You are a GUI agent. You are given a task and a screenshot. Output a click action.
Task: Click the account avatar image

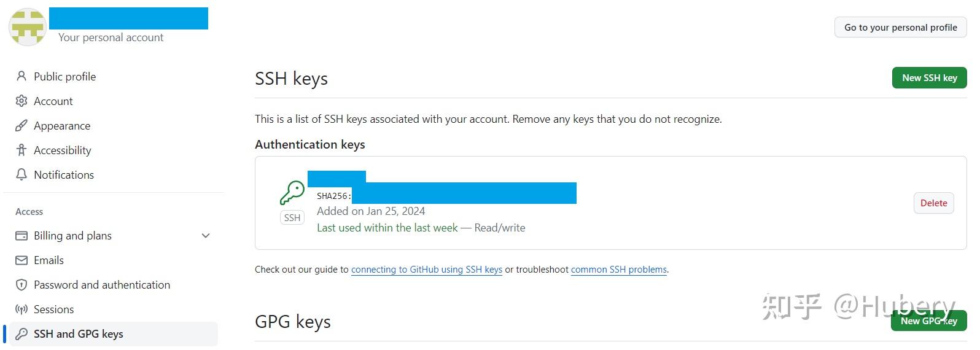coord(28,28)
